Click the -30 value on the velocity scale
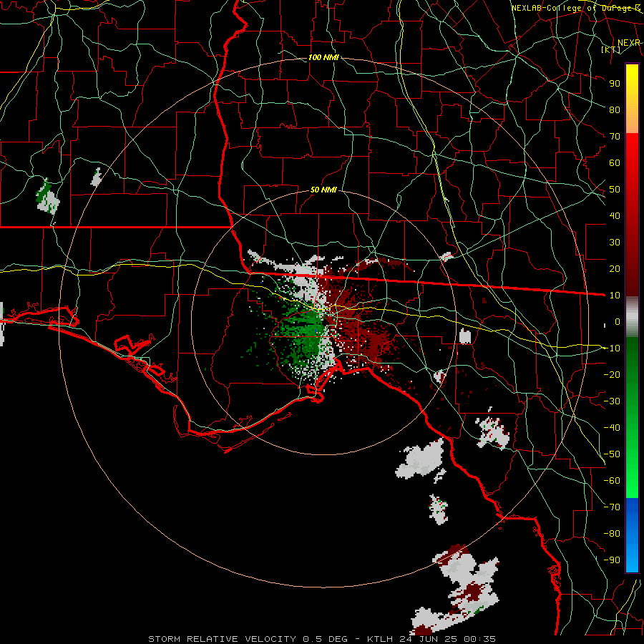 [x=612, y=401]
